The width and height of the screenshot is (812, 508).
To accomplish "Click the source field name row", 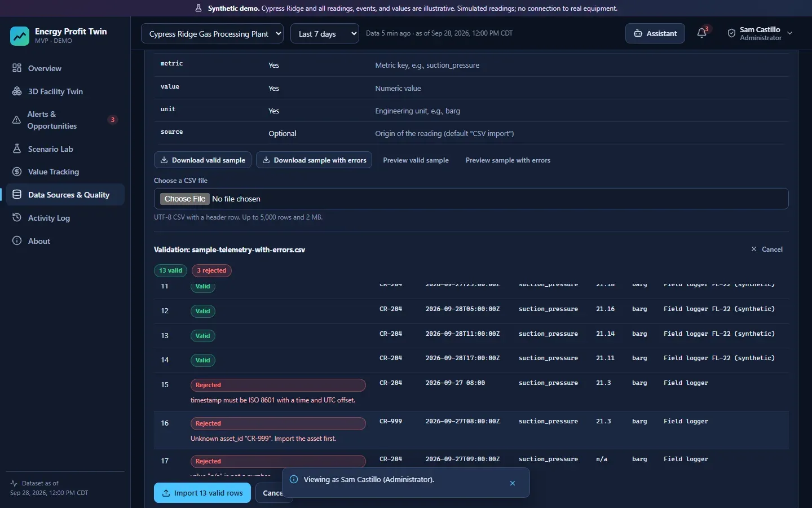I will pyautogui.click(x=471, y=133).
